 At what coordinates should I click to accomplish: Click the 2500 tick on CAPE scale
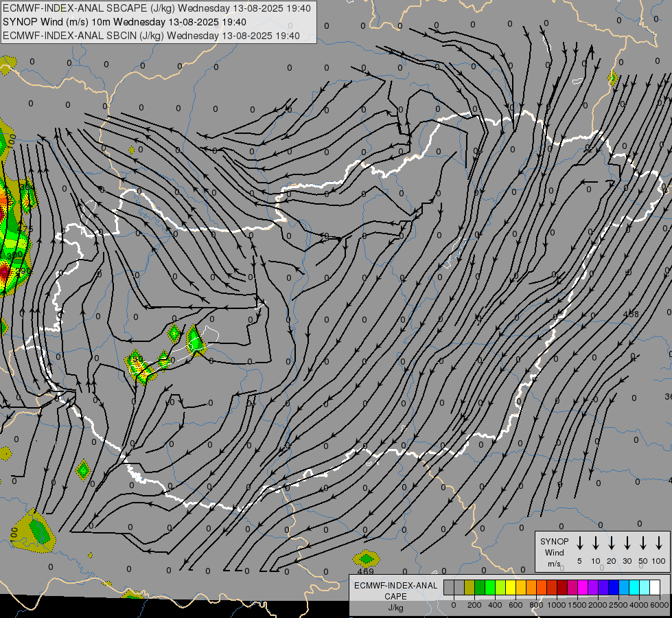point(618,605)
